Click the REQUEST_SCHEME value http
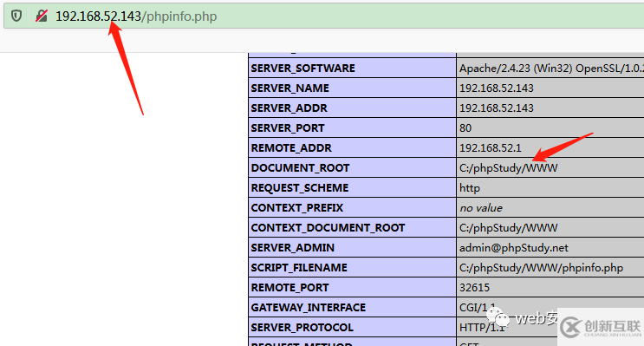Screen dimensions: 644x346 click(x=470, y=188)
